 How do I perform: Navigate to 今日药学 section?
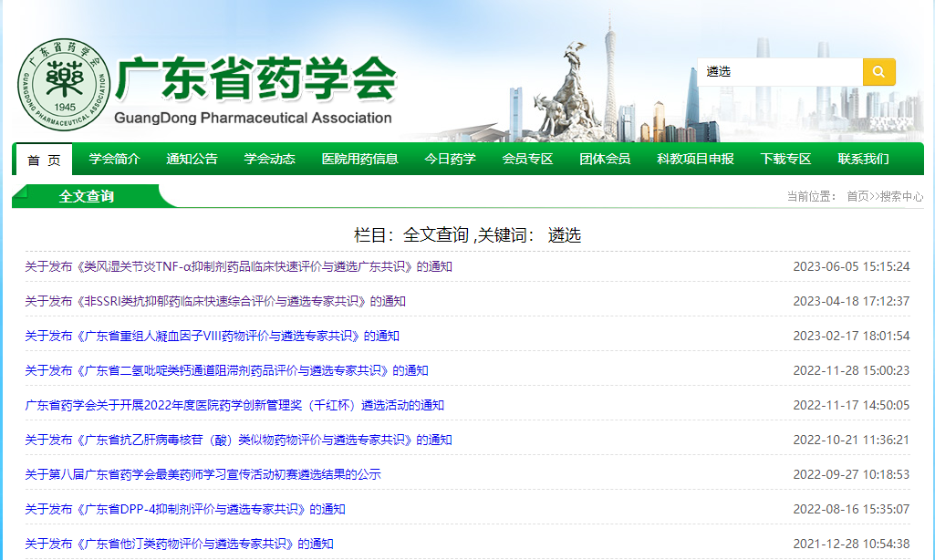click(x=451, y=159)
